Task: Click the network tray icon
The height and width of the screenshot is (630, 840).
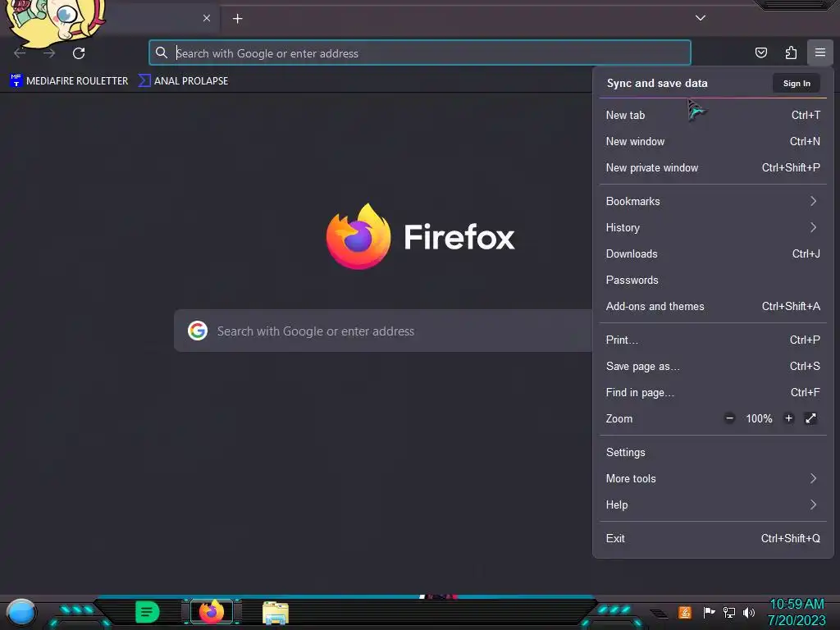Action: click(x=728, y=612)
